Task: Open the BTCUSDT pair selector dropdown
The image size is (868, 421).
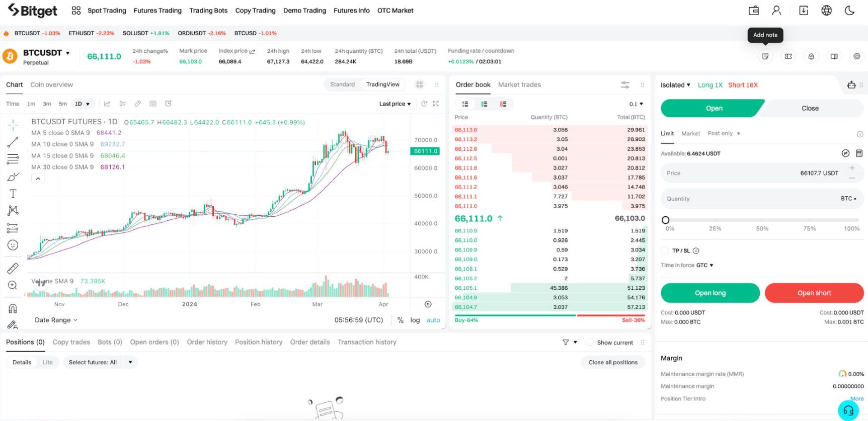Action: pyautogui.click(x=46, y=53)
